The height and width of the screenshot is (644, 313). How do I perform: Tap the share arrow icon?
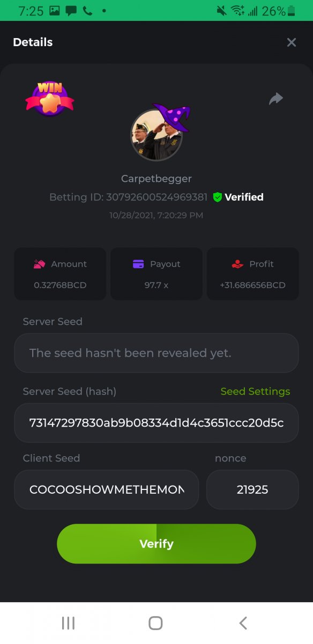(275, 99)
